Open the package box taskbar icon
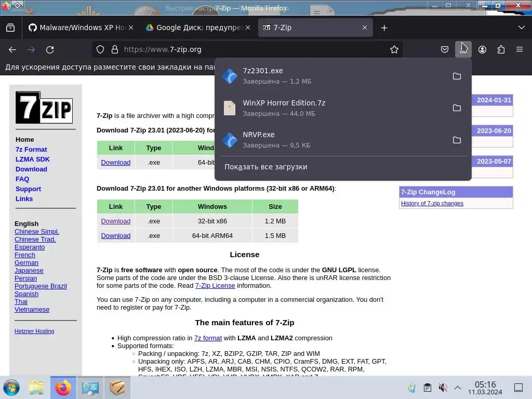The width and height of the screenshot is (532, 399). click(x=117, y=388)
